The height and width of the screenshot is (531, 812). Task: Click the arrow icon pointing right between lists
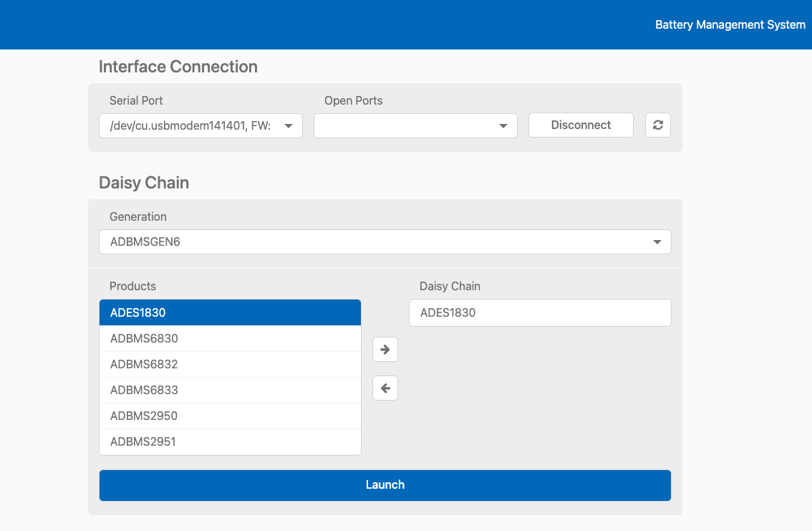385,349
